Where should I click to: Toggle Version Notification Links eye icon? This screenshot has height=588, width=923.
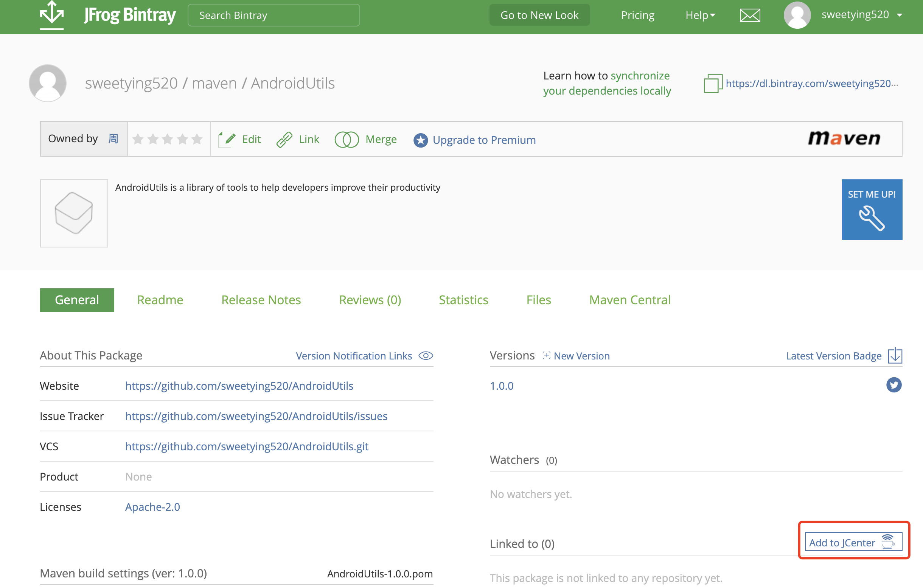[426, 355]
